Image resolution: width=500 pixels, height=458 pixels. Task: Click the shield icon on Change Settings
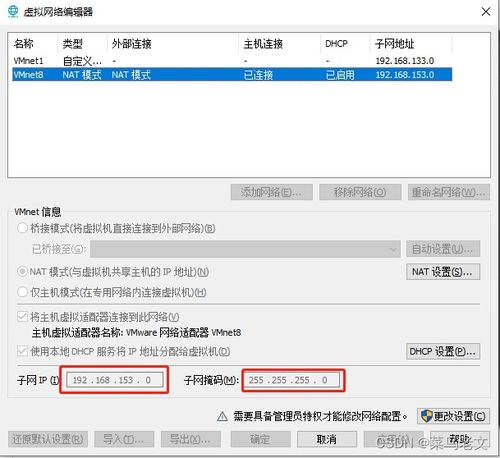point(426,416)
